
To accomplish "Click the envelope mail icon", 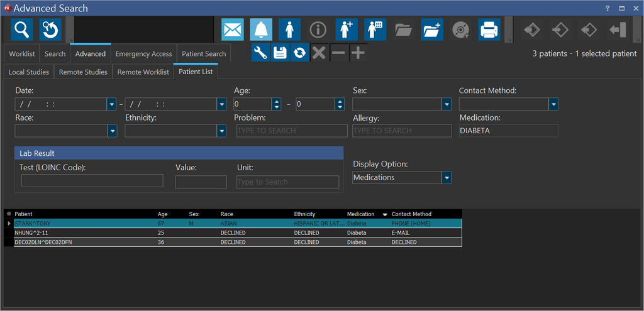I will click(233, 30).
